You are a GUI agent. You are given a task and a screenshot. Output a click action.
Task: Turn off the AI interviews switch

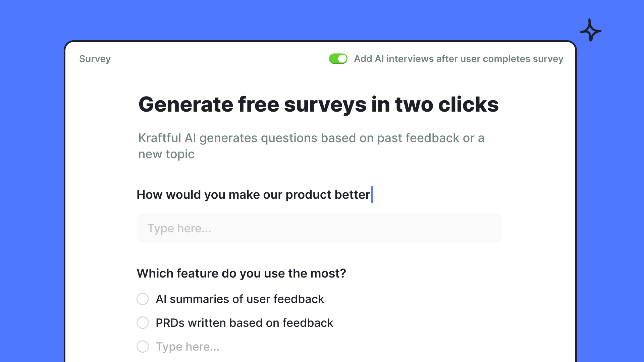(338, 59)
